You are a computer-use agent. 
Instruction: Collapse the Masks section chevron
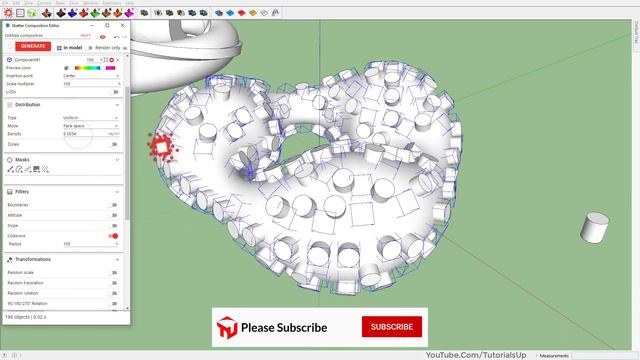(x=117, y=160)
